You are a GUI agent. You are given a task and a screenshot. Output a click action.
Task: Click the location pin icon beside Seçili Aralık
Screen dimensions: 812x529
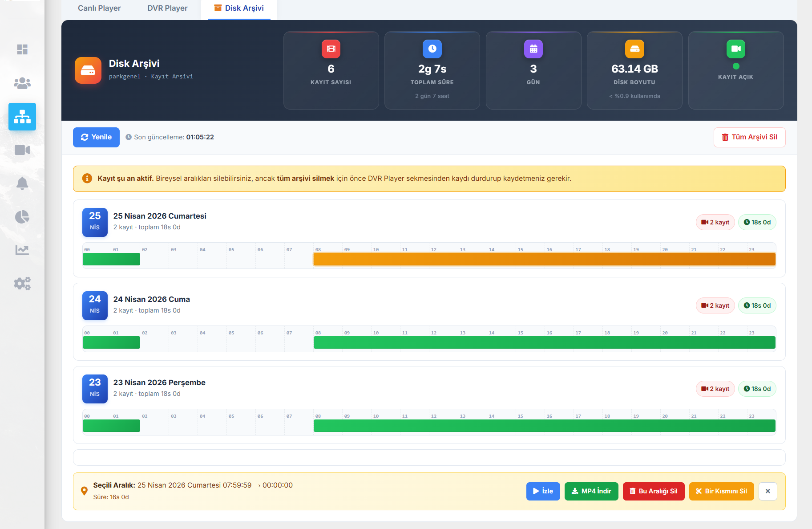pos(84,491)
